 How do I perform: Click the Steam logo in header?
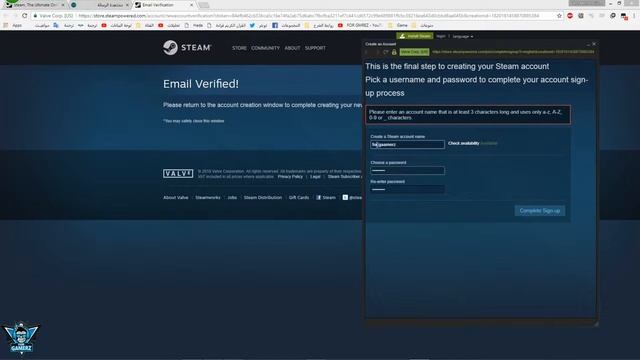click(x=187, y=48)
